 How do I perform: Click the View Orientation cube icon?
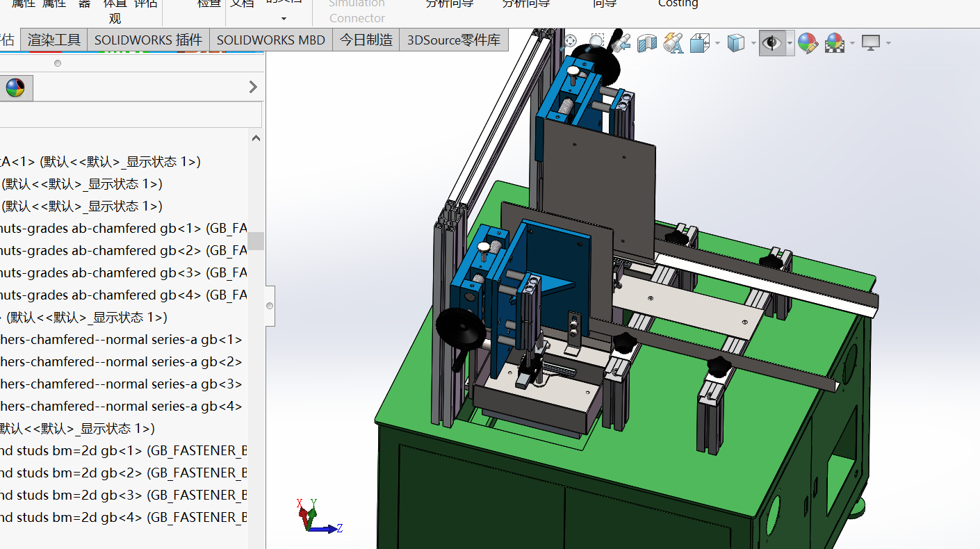click(699, 43)
